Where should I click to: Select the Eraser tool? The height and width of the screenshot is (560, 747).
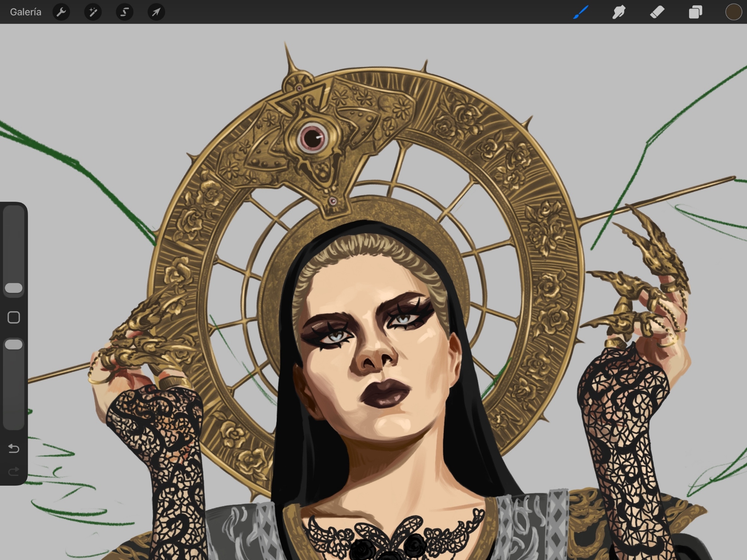657,12
